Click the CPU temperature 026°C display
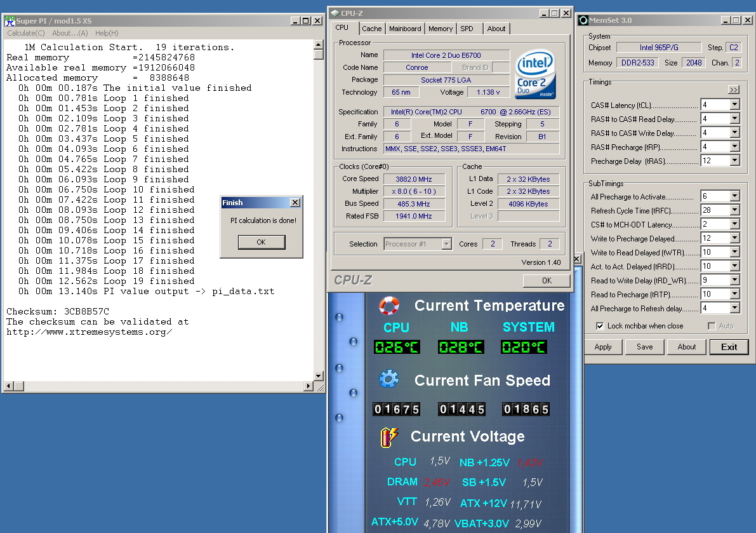This screenshot has height=533, width=756. pyautogui.click(x=397, y=347)
